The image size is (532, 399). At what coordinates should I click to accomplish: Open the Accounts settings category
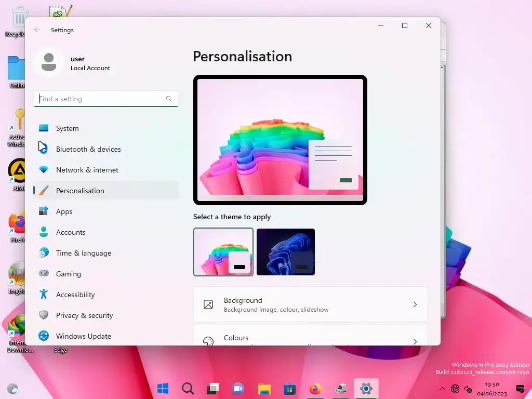tap(106, 232)
